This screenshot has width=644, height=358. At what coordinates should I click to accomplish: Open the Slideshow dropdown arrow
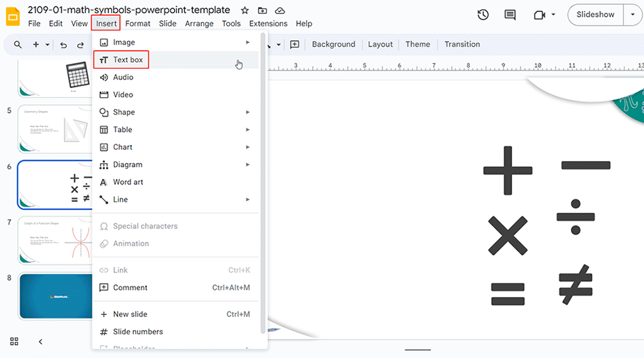[x=632, y=15]
